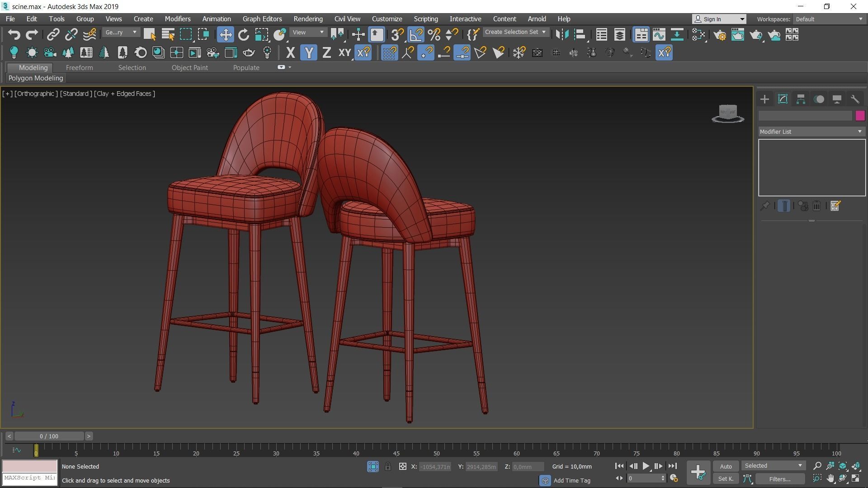Choose the Rectangular Selection Region tool
Screen dimensions: 868x488
[186, 35]
